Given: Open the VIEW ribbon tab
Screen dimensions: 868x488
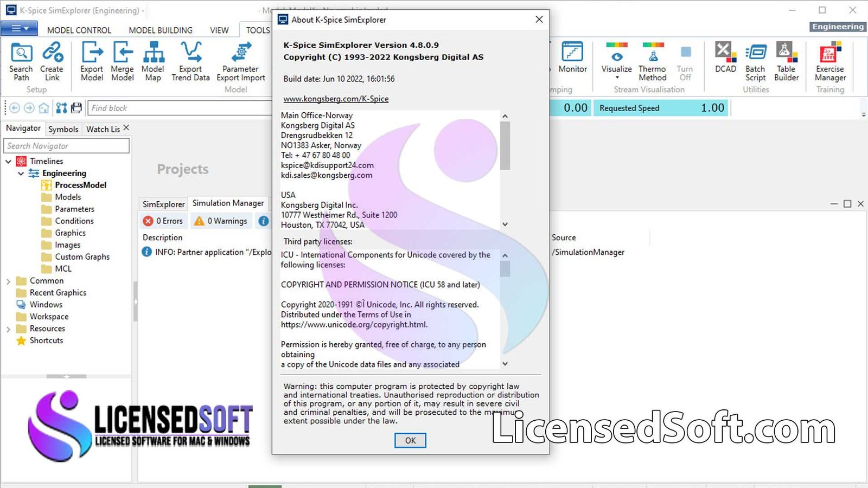Looking at the screenshot, I should [x=219, y=30].
